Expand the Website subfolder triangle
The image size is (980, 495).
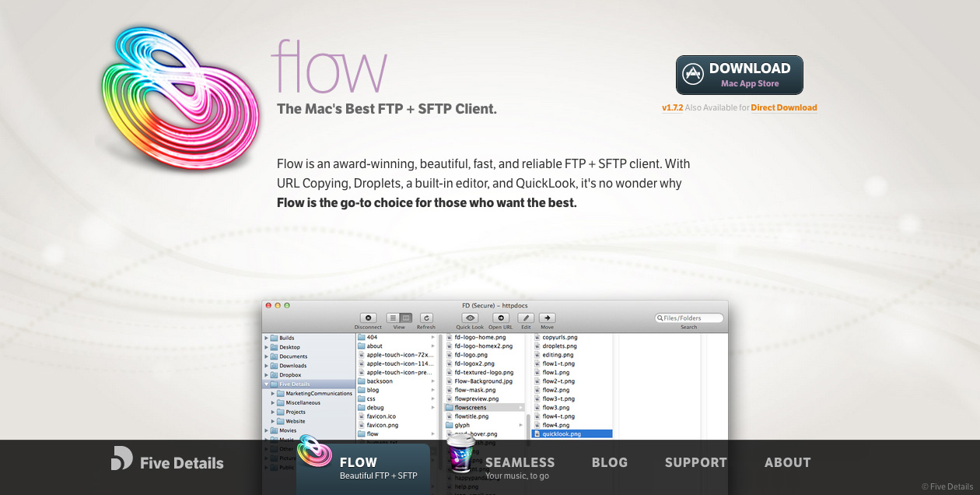click(x=273, y=422)
